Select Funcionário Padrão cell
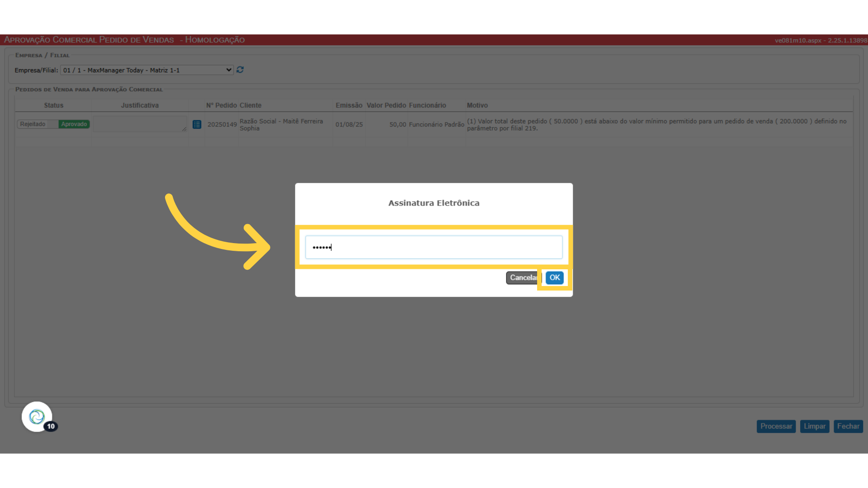This screenshot has height=488, width=868. 436,124
